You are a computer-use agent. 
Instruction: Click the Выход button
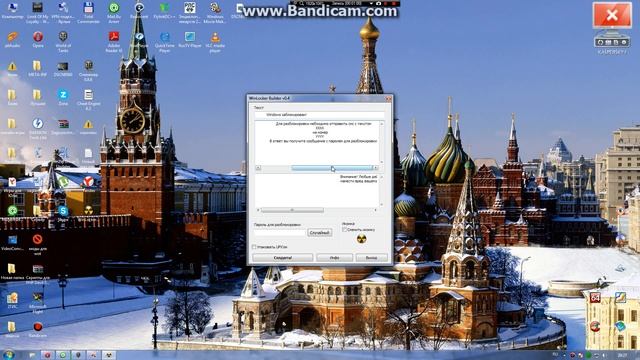click(371, 258)
